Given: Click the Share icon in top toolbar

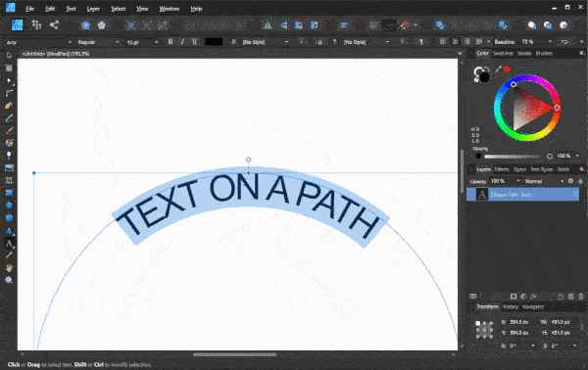Looking at the screenshot, I should [54, 25].
